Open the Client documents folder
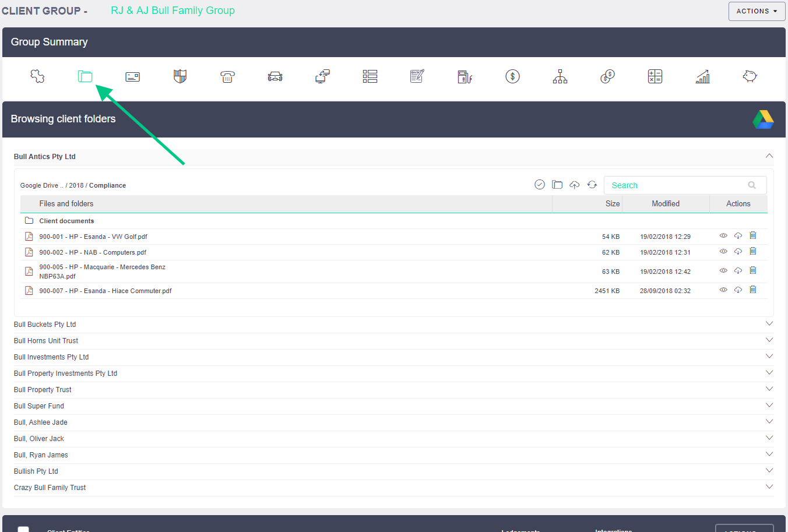 [x=66, y=221]
